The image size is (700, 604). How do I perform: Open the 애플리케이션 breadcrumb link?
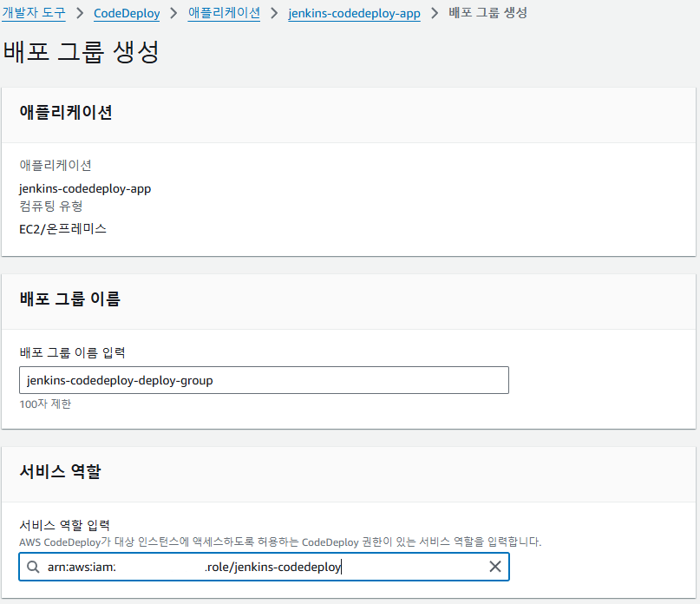224,12
